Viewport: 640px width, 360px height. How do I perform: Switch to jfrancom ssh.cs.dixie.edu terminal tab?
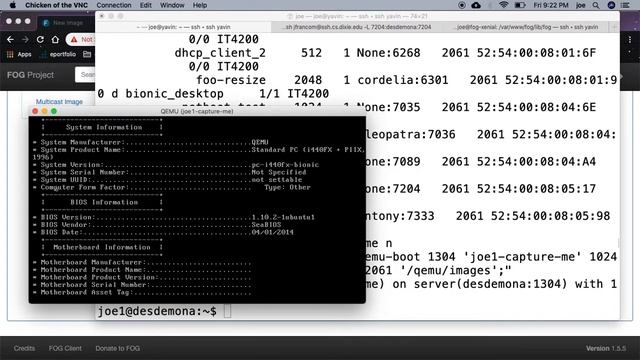pos(358,27)
